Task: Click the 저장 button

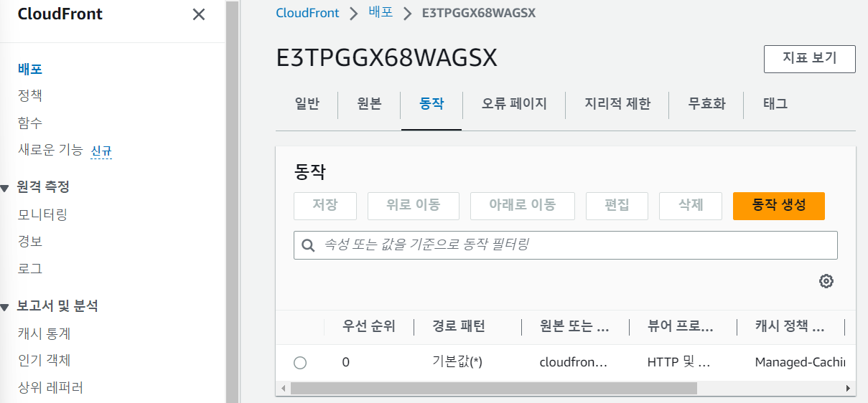Action: pyautogui.click(x=325, y=206)
